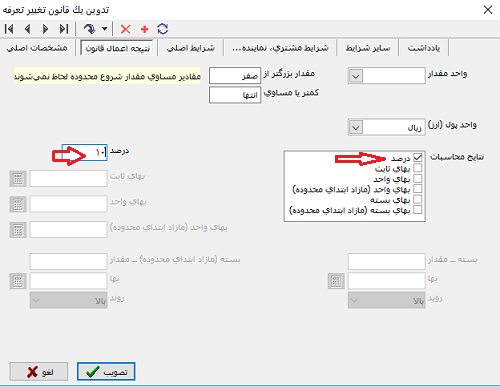Jump to last record in toolbar
500x387 pixels.
(x=64, y=29)
